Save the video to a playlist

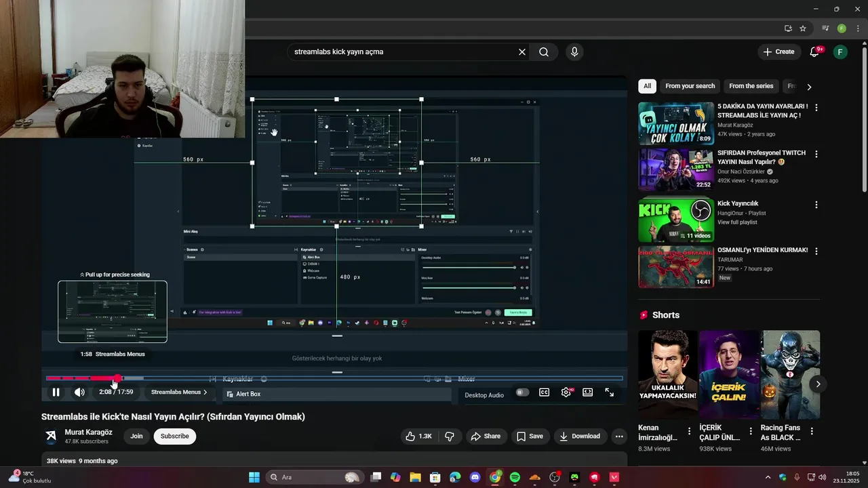(x=530, y=436)
